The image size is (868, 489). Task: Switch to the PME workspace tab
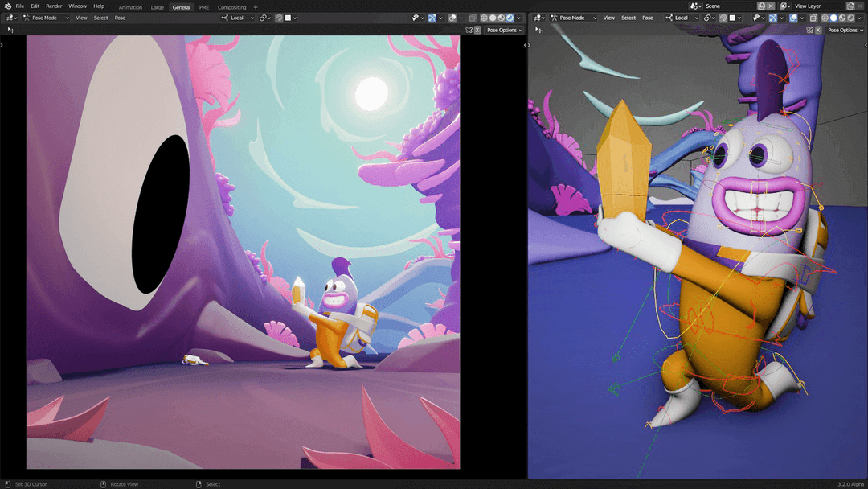204,7
